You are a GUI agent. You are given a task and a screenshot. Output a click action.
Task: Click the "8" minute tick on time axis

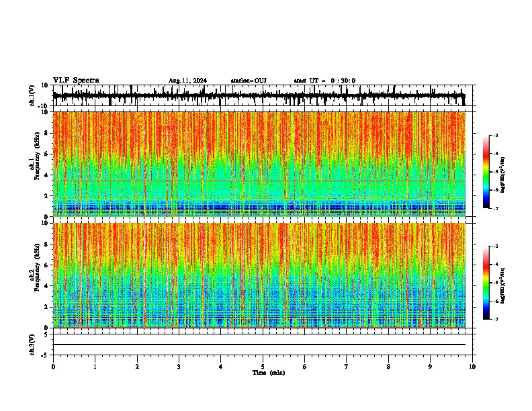(x=388, y=367)
